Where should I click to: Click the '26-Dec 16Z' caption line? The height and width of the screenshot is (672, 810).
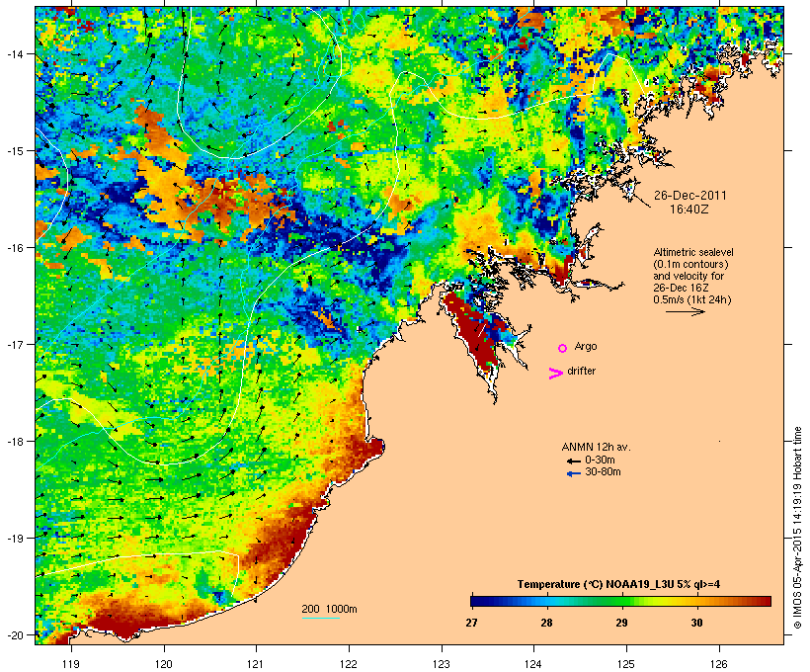681,288
